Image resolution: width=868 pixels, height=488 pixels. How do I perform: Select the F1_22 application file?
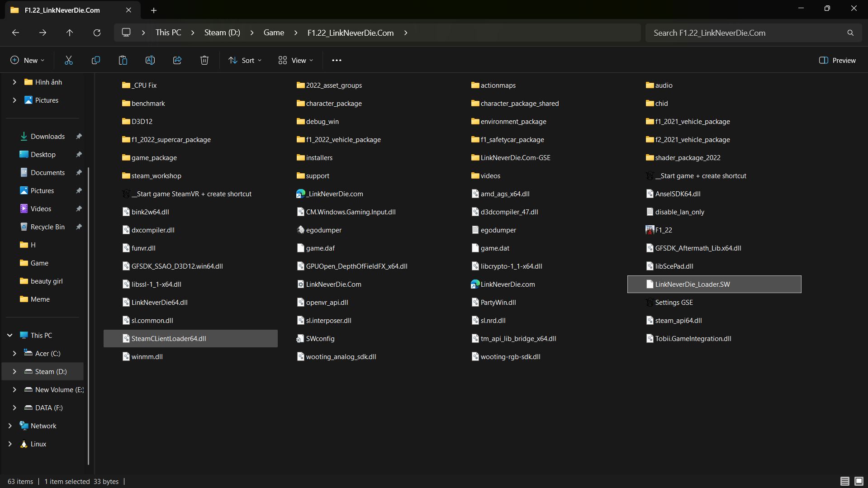click(x=663, y=230)
